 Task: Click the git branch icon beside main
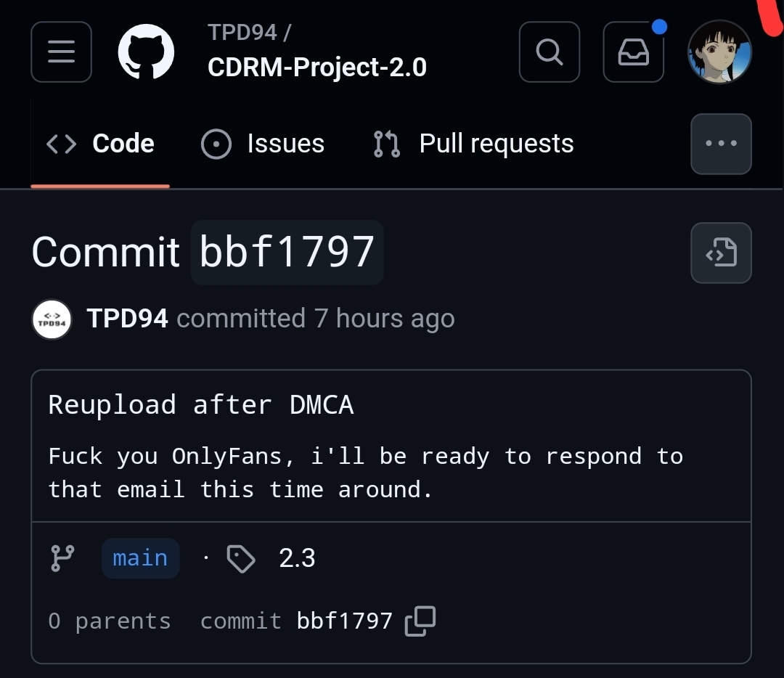click(x=62, y=558)
